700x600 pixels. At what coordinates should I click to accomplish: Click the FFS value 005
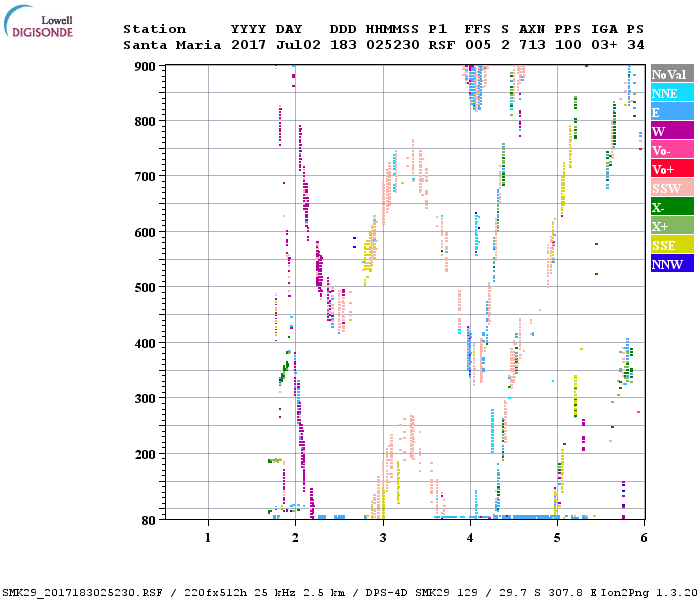coord(478,45)
